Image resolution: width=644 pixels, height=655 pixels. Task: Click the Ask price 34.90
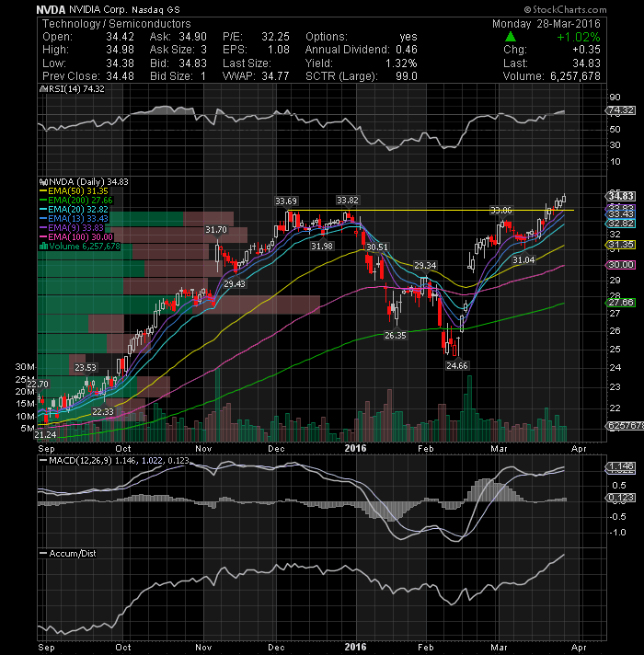coord(192,37)
